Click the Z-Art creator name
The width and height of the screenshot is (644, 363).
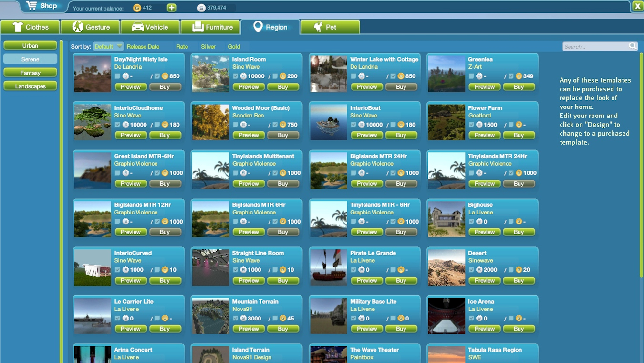(475, 67)
